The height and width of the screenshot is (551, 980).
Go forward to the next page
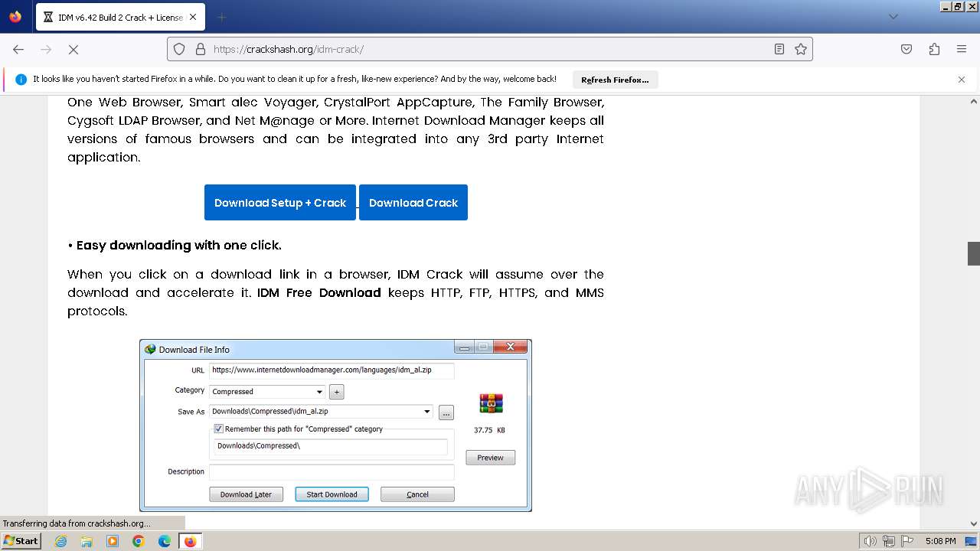[46, 49]
